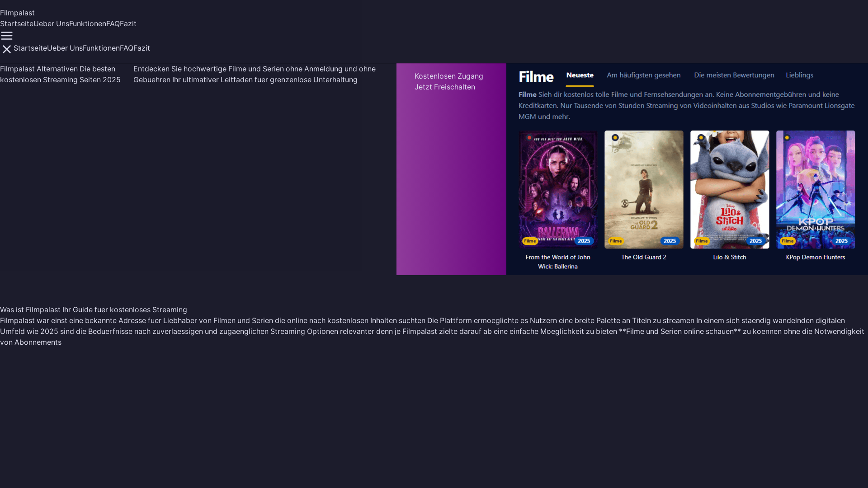Click the Filme tag on Lilo & Stitch poster
868x488 pixels.
702,241
